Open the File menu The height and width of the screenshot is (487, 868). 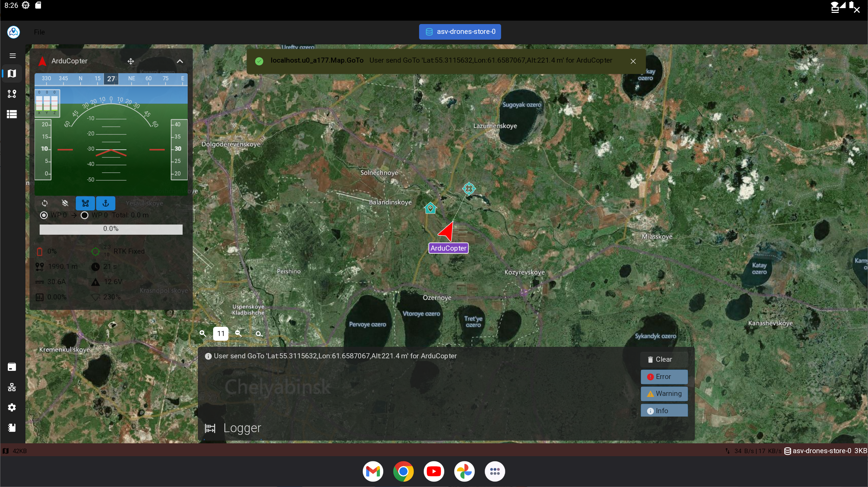click(x=39, y=32)
